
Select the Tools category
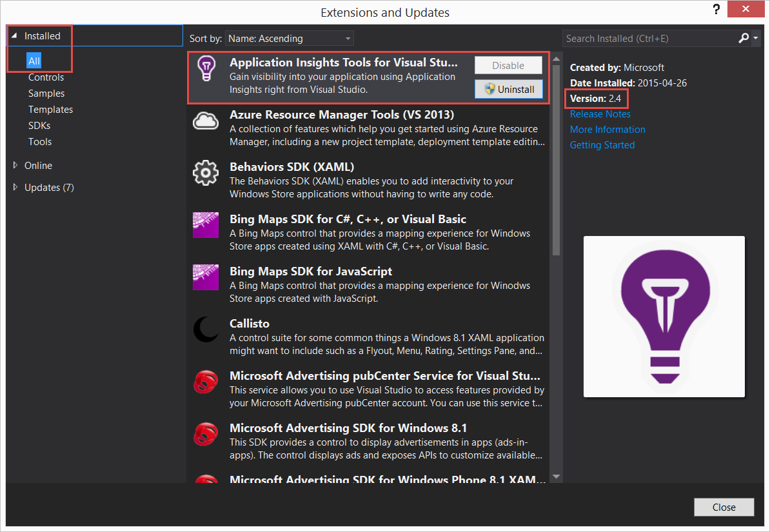tap(40, 141)
